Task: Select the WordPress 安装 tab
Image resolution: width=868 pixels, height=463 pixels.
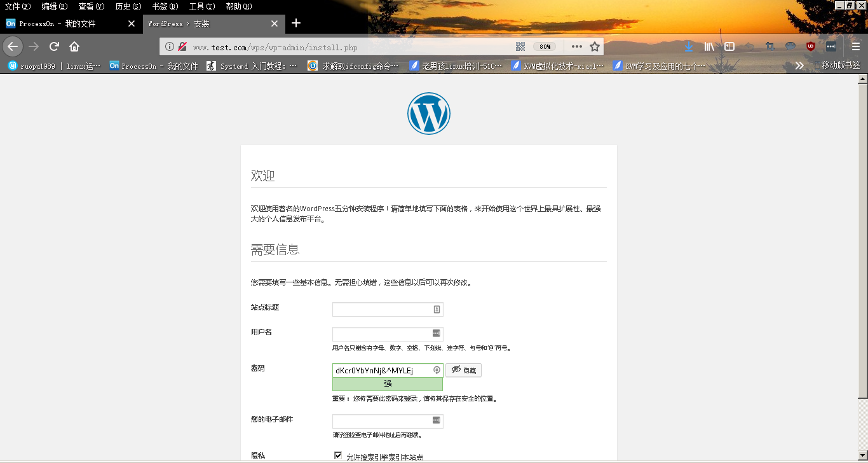Action: tap(213, 24)
